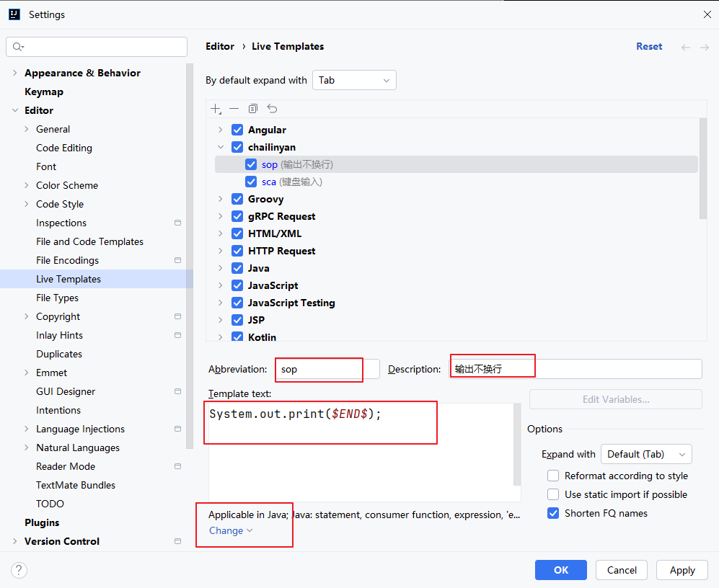Image resolution: width=719 pixels, height=588 pixels.
Task: Expand the Code Style settings node
Action: click(27, 204)
